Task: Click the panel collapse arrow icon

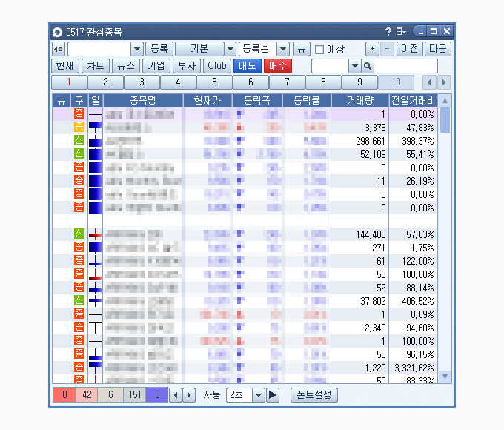Action: (x=59, y=49)
